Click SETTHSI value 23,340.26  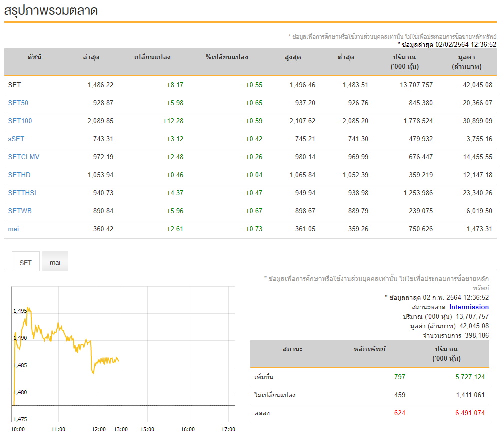[x=478, y=193]
